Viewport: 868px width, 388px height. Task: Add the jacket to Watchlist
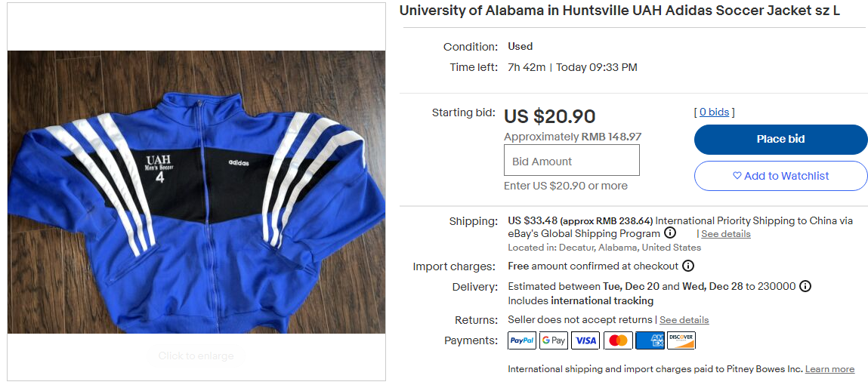click(780, 176)
